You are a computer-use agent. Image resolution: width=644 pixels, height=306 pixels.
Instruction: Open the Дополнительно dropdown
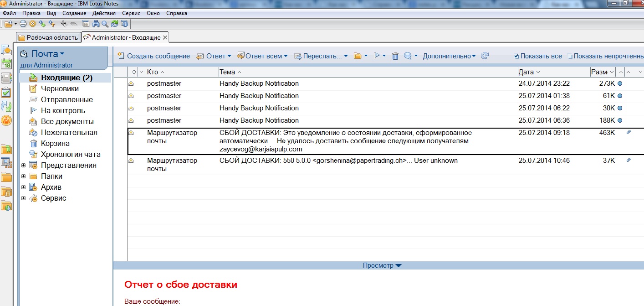[x=449, y=56]
